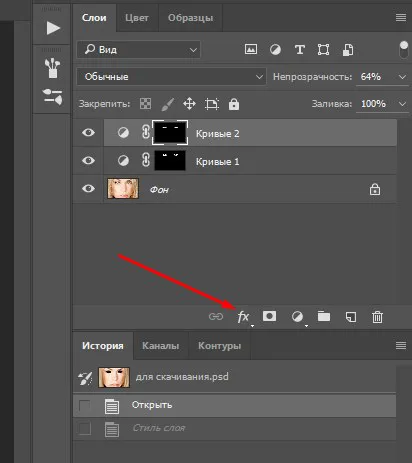
Task: Add a layer mask
Action: pos(269,316)
